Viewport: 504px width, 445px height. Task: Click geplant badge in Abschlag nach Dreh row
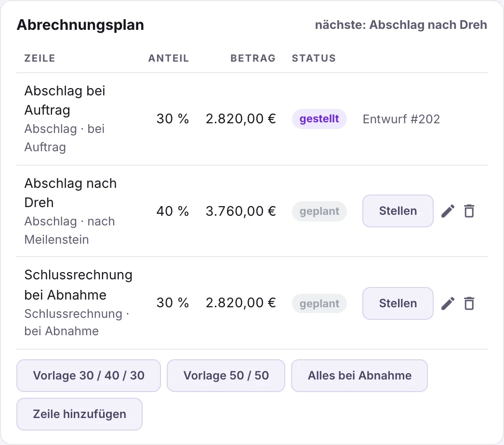(x=319, y=211)
